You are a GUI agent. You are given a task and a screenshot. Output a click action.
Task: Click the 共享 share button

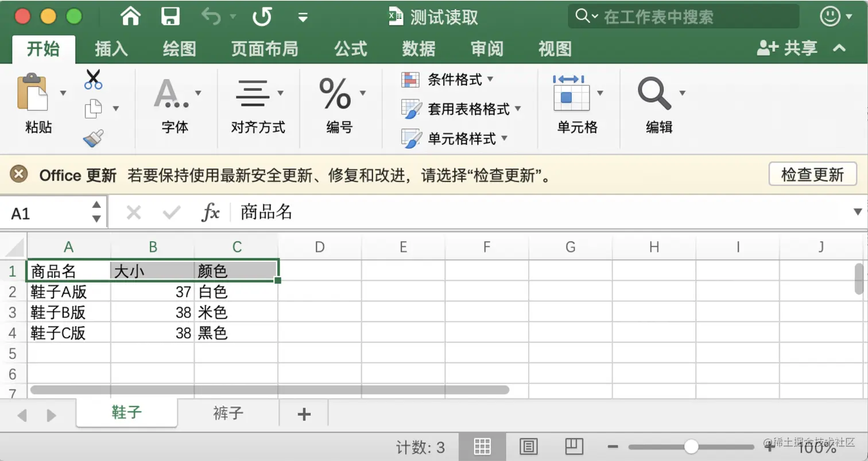click(787, 48)
